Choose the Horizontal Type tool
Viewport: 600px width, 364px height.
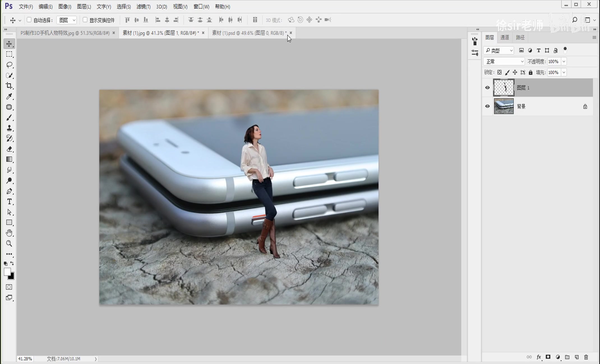point(9,202)
